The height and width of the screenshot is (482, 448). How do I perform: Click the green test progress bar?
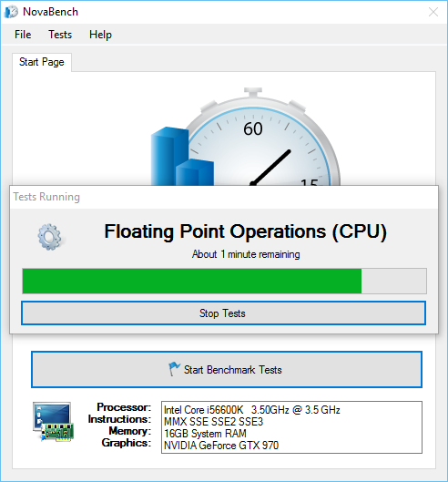click(224, 281)
